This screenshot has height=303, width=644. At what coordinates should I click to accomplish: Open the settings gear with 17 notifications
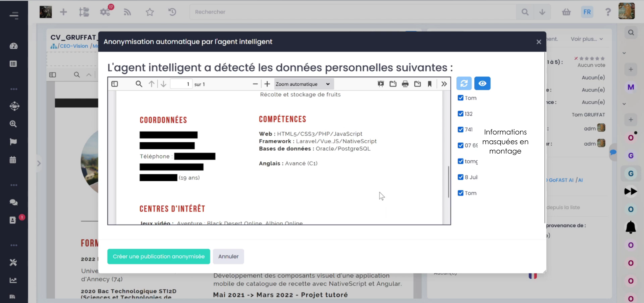[x=105, y=12]
